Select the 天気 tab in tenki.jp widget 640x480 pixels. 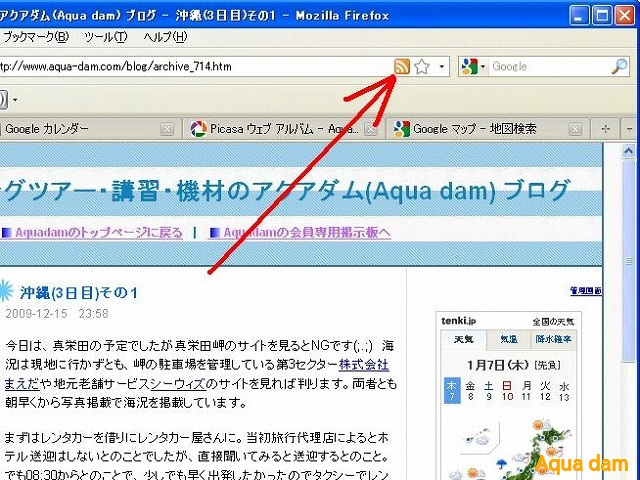click(x=464, y=340)
